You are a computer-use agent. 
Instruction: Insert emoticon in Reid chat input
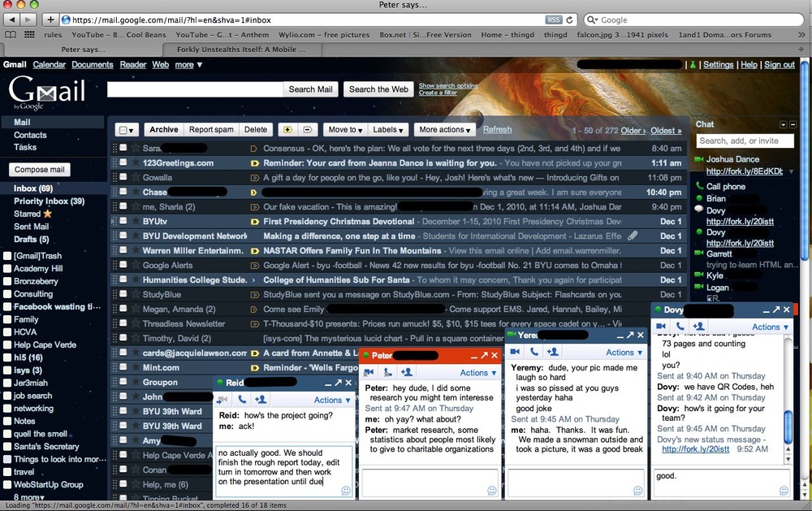point(346,490)
